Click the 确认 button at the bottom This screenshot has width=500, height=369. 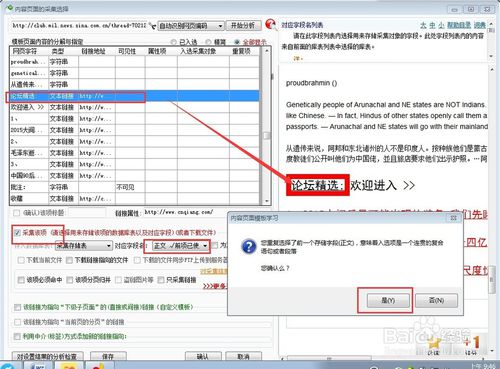coord(203,356)
